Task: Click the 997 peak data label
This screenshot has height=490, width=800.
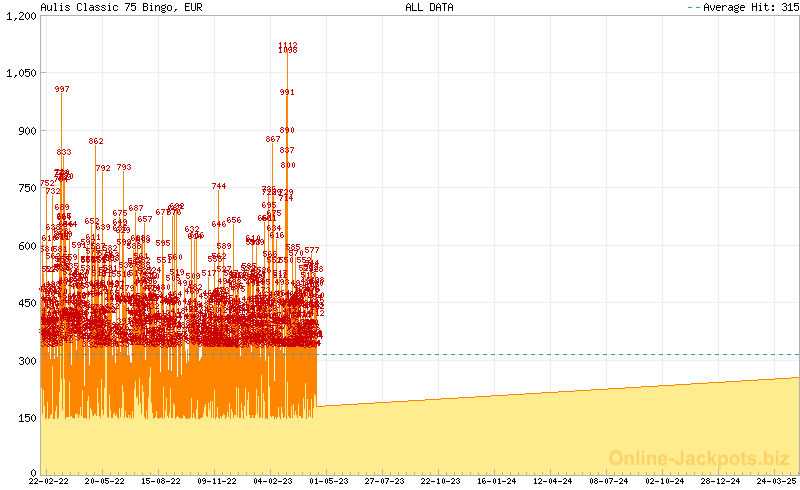Action: coord(62,90)
